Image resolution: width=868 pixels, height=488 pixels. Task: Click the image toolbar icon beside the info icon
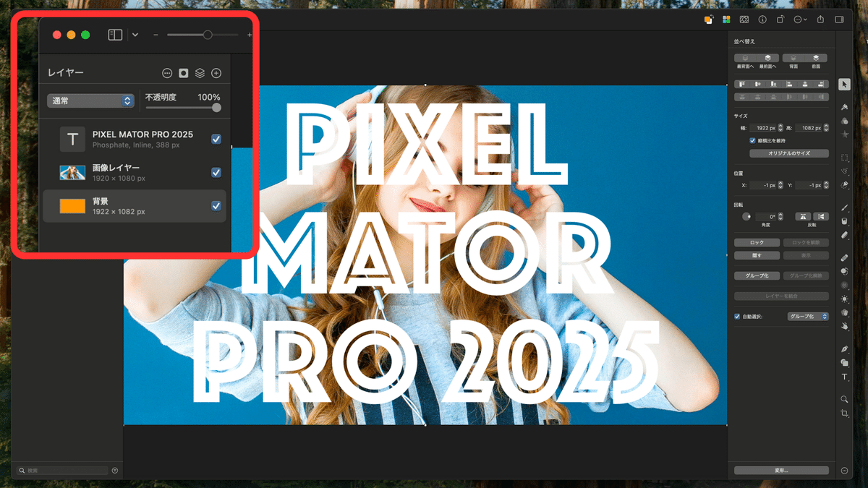click(744, 20)
